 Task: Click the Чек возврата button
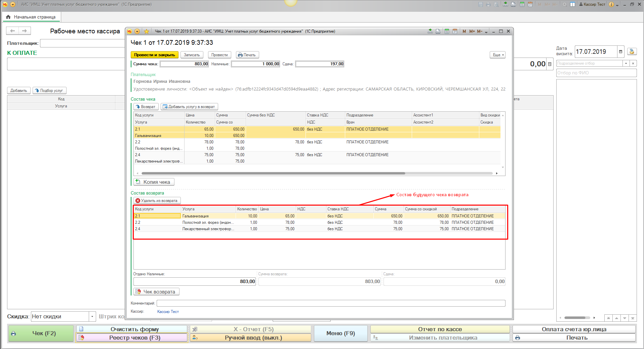click(156, 292)
